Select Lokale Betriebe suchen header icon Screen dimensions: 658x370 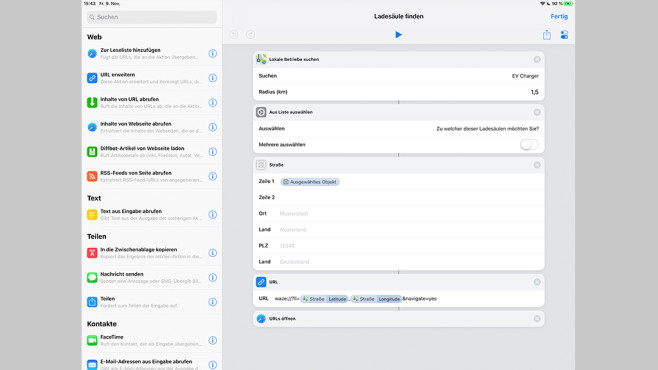click(261, 60)
